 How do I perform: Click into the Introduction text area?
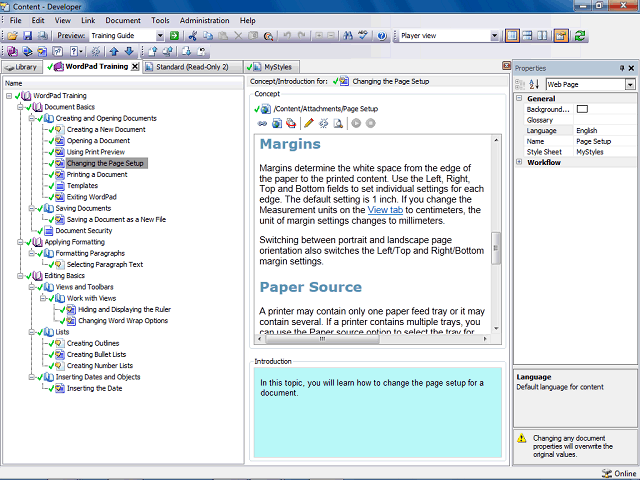(x=378, y=412)
